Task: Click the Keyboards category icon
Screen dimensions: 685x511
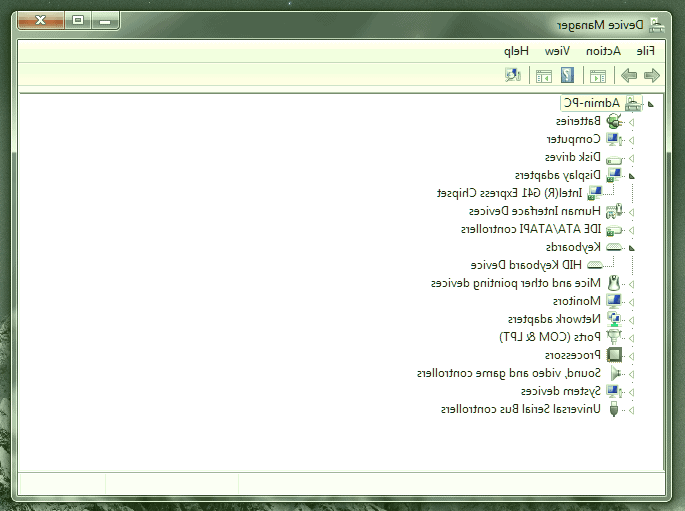Action: (614, 247)
